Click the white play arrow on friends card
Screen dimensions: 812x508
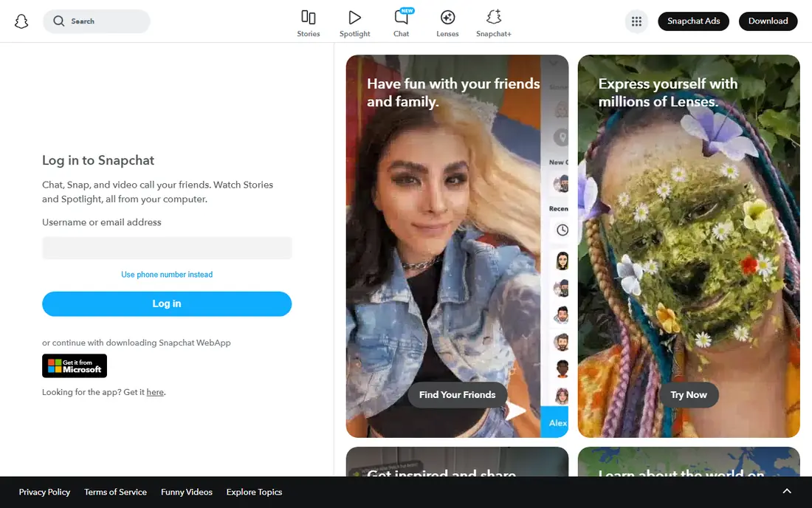(515, 411)
